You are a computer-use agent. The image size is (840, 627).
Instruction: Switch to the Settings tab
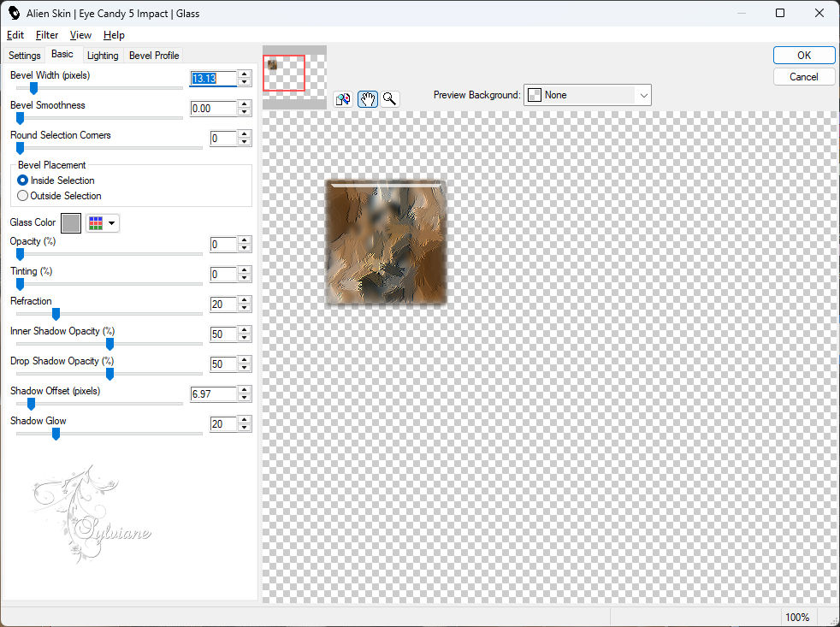25,56
